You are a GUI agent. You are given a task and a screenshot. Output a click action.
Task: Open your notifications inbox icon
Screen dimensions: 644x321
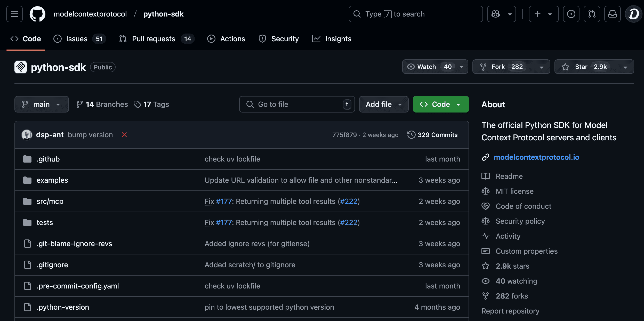click(x=613, y=14)
